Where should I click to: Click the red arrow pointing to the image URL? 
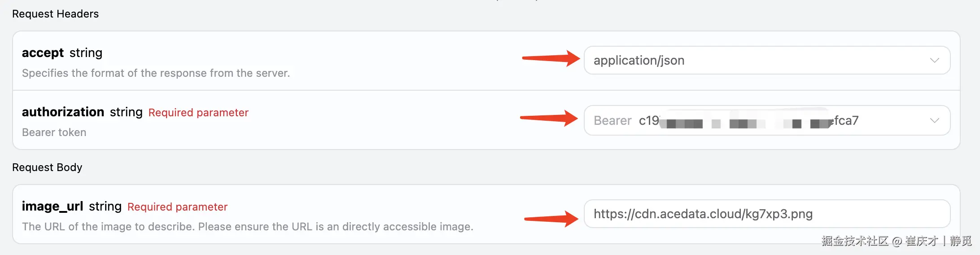[x=551, y=219]
